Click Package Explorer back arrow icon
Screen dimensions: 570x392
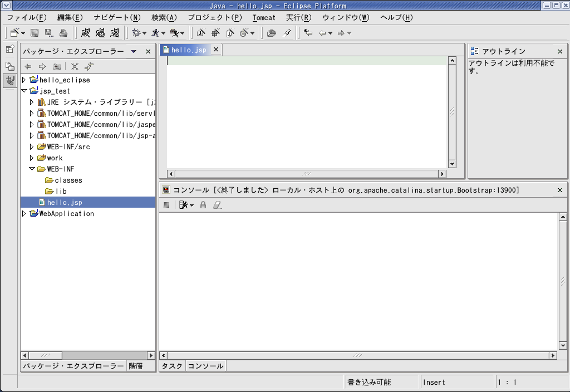pos(28,66)
